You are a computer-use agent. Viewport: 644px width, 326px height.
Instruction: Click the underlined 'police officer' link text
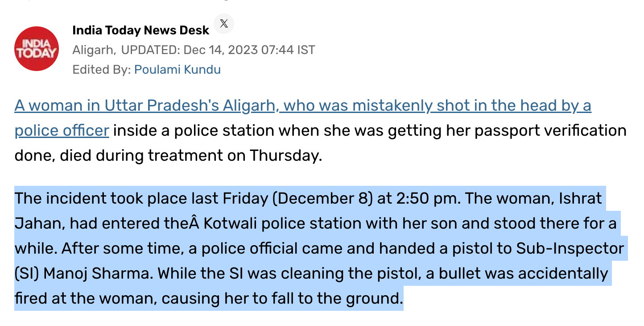click(x=62, y=130)
